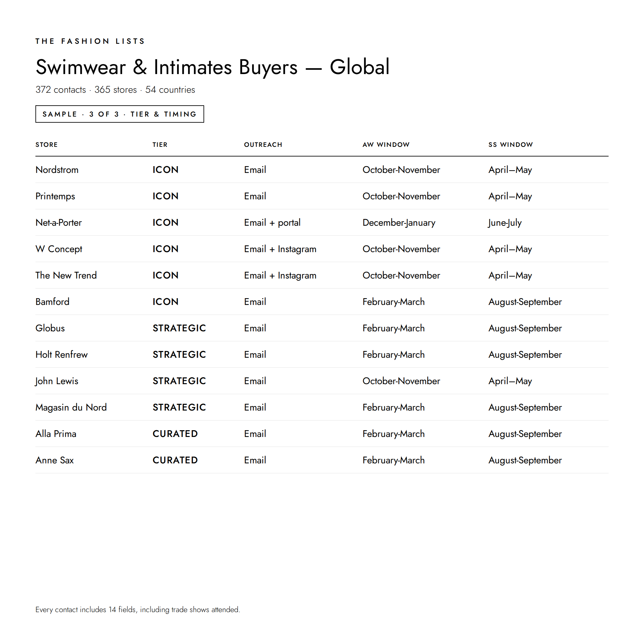Select the Globus store name

[x=50, y=328]
